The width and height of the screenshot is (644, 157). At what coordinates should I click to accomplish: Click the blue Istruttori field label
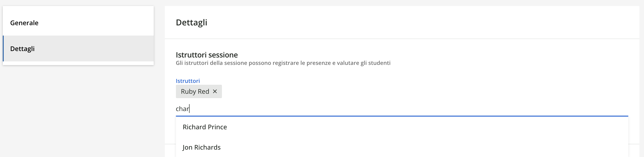click(x=188, y=81)
